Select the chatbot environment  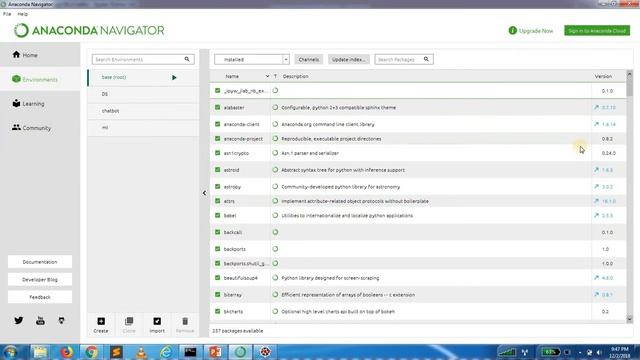(x=143, y=111)
